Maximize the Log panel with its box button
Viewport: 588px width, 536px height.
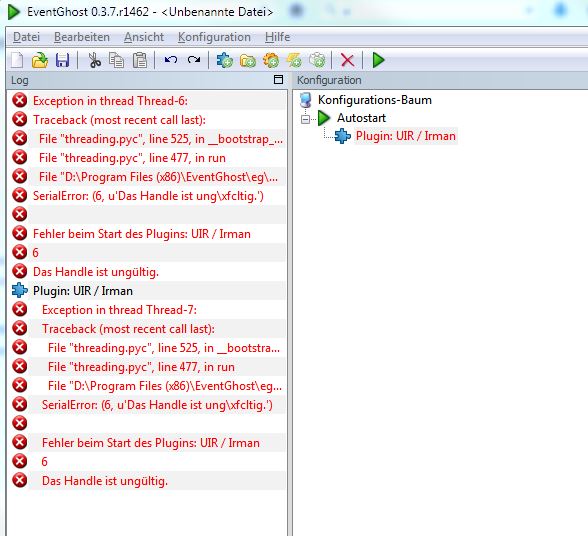[278, 80]
